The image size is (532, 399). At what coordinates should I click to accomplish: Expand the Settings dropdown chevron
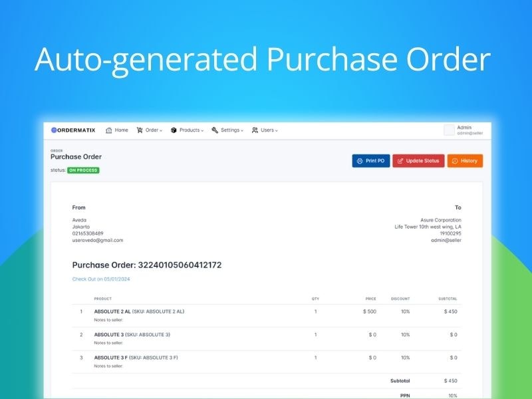[x=242, y=130]
